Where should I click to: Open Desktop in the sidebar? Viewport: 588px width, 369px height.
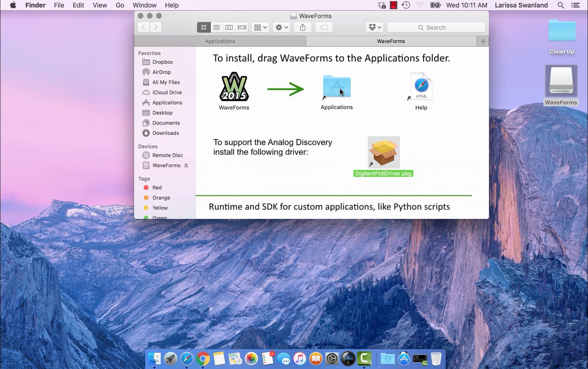(162, 113)
